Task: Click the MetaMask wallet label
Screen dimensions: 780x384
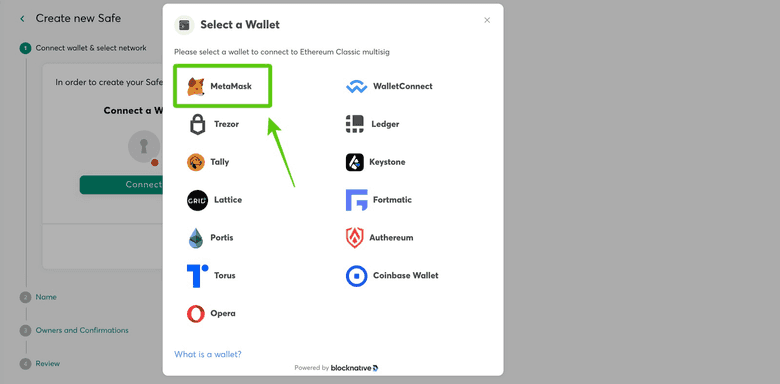Action: pos(231,86)
